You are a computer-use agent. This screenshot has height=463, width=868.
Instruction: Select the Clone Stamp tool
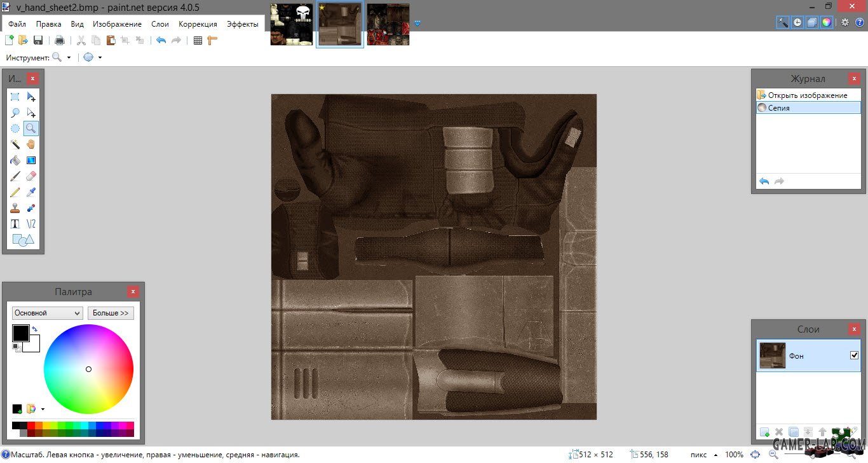coord(15,208)
